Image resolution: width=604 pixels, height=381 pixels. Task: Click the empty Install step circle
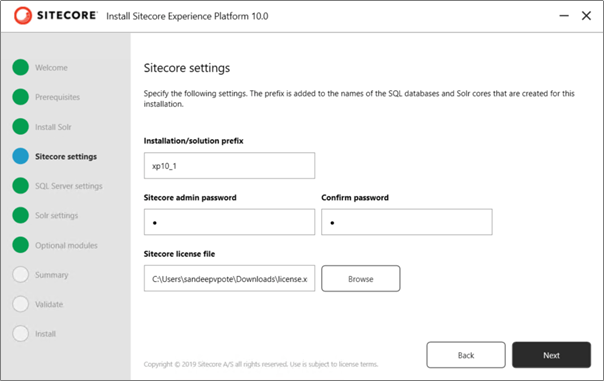point(20,334)
